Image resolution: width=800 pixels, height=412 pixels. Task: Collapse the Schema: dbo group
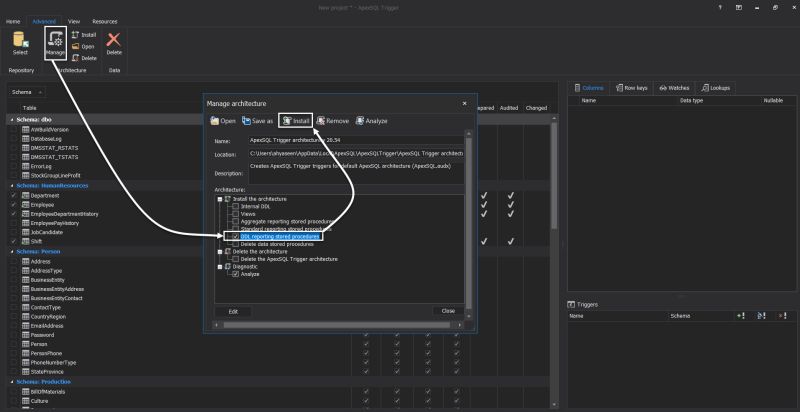(x=12, y=120)
